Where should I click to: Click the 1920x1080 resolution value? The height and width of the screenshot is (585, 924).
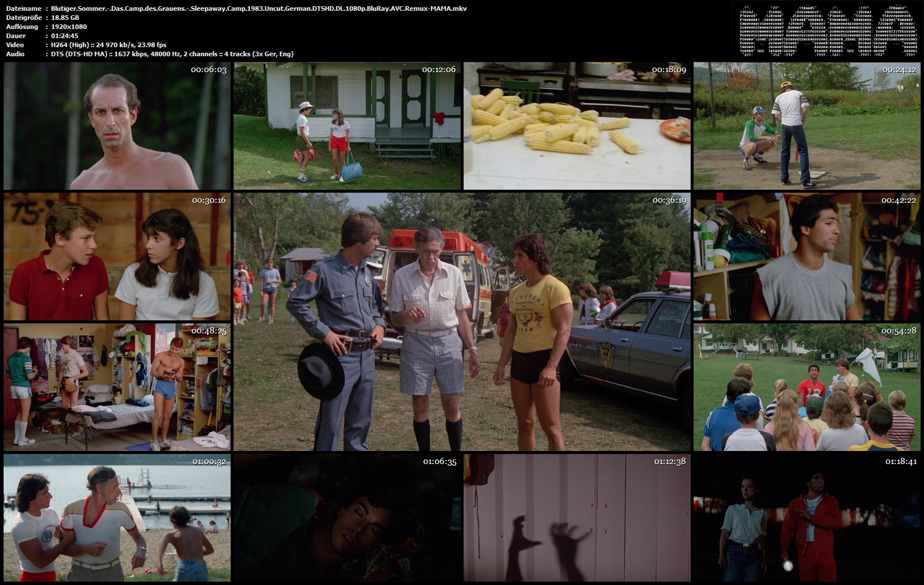[x=69, y=27]
